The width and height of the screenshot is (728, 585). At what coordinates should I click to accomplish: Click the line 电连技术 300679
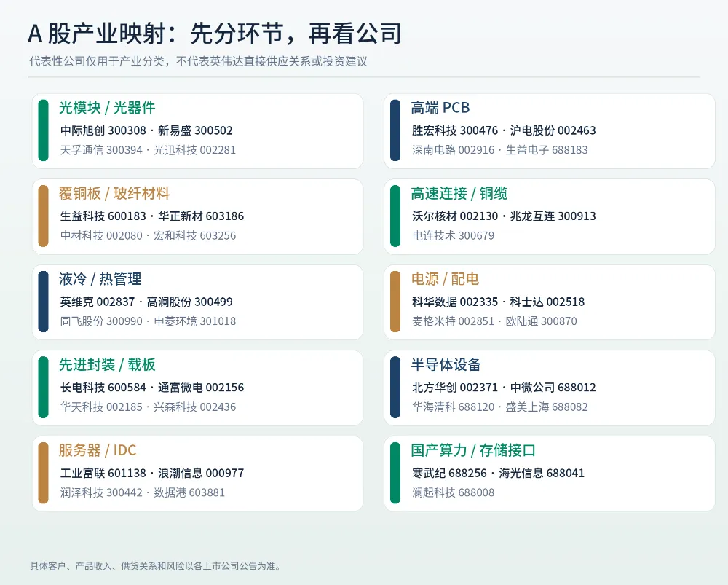pos(453,235)
